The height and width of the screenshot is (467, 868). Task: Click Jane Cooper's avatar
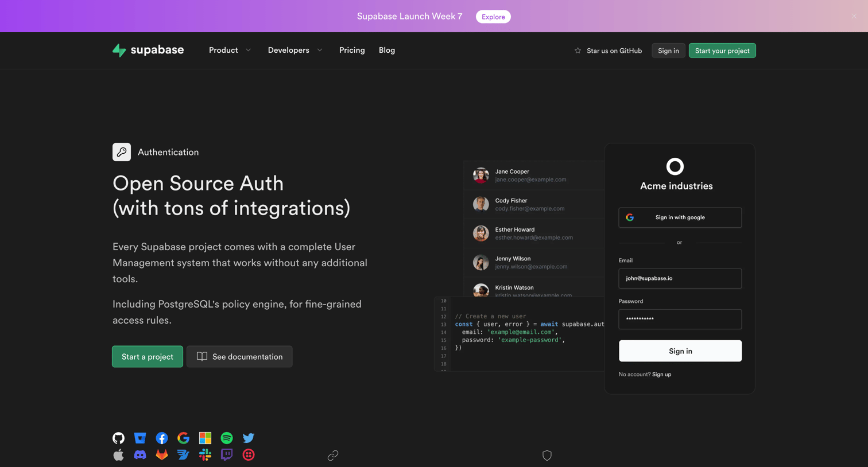coord(481,175)
